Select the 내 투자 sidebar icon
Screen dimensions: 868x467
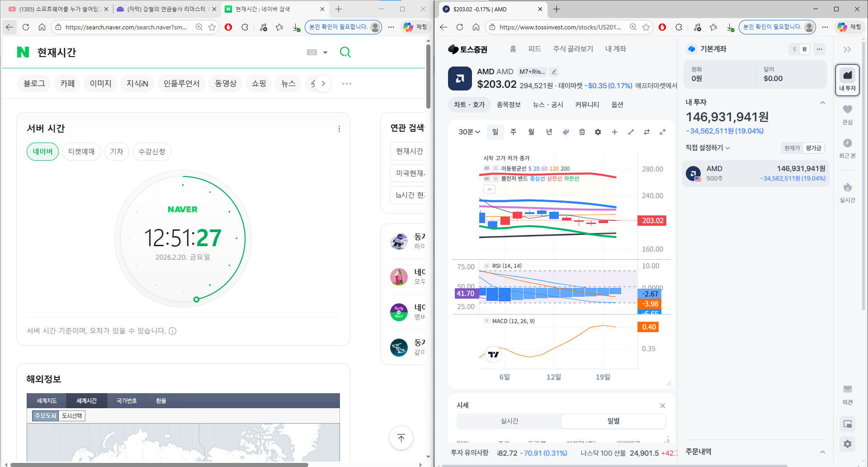point(847,80)
